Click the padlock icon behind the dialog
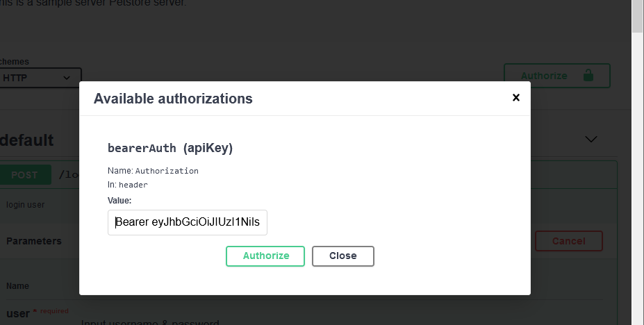The image size is (644, 325). (x=588, y=75)
